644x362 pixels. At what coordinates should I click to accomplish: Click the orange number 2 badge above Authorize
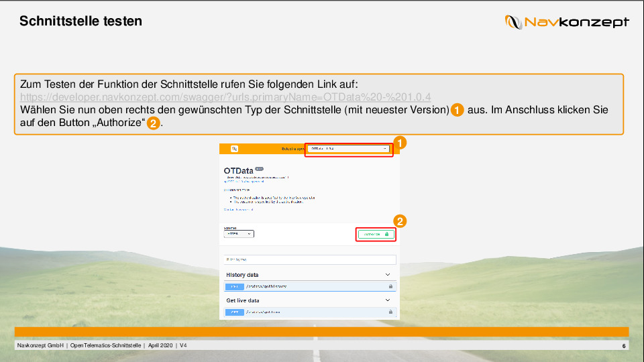point(400,221)
